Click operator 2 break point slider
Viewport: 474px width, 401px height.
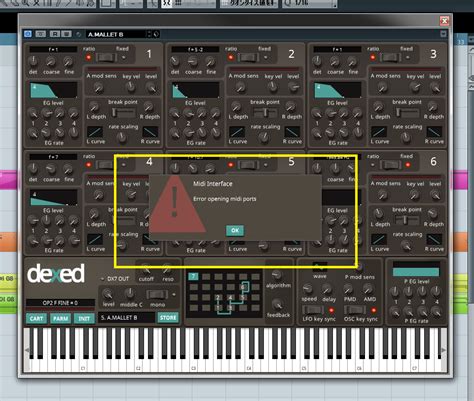pyautogui.click(x=265, y=113)
